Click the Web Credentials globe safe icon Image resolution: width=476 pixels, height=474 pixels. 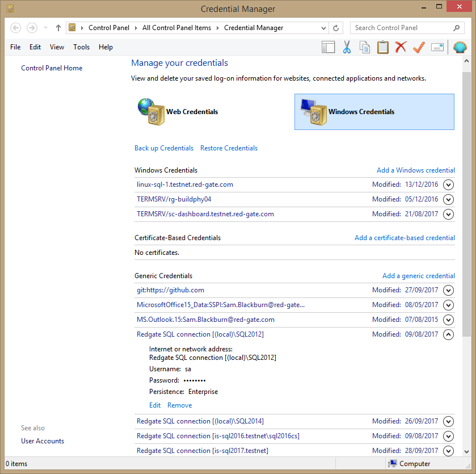point(151,111)
